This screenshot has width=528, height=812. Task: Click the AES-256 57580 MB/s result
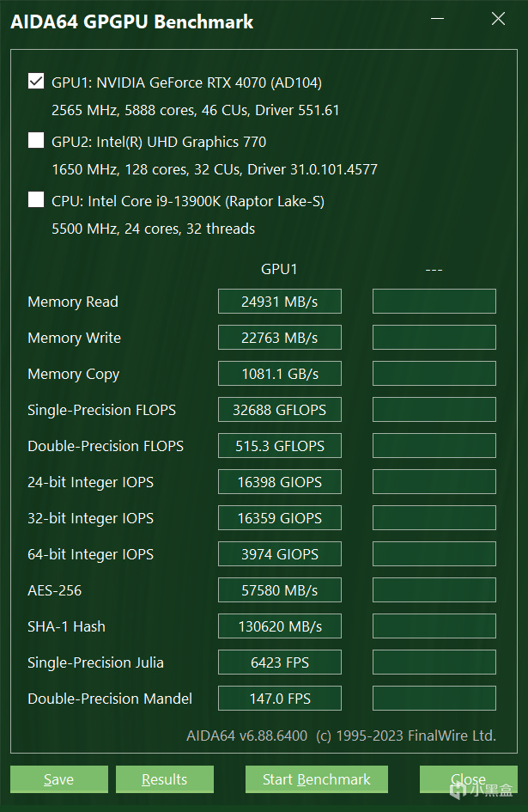tap(279, 590)
